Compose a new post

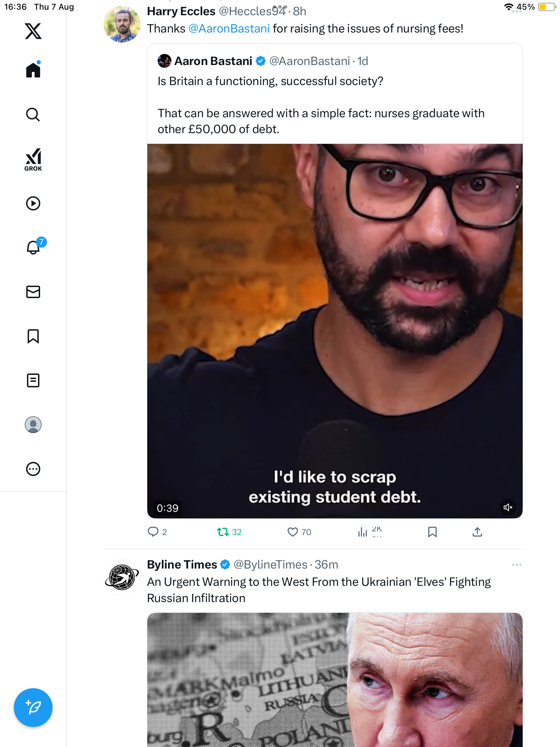coord(33,708)
